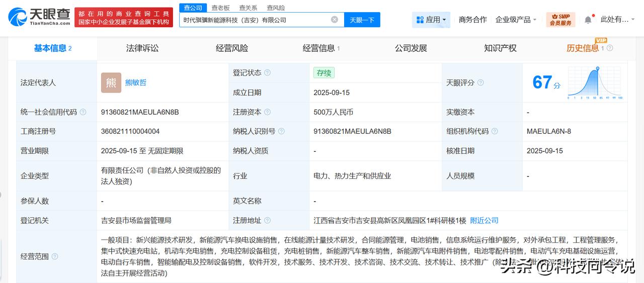Open the SVIP 会员服务 badge
The width and height of the screenshot is (644, 283).
560,20
